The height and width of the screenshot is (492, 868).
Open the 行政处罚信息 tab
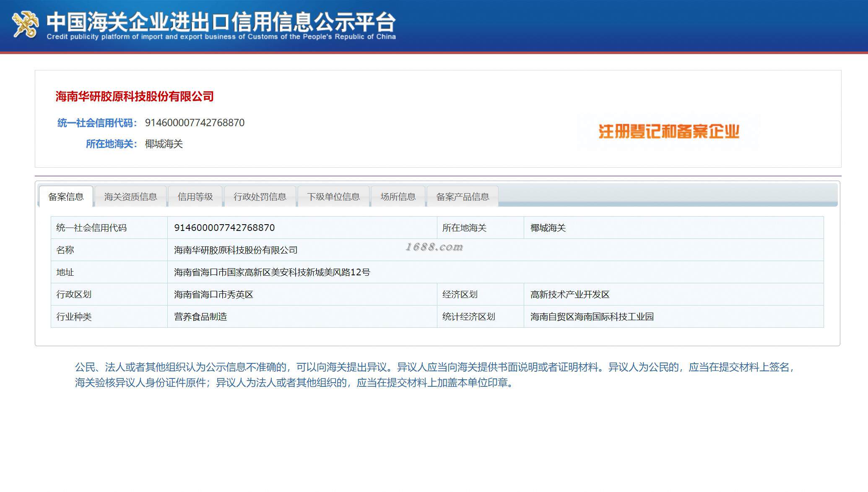[x=260, y=197]
